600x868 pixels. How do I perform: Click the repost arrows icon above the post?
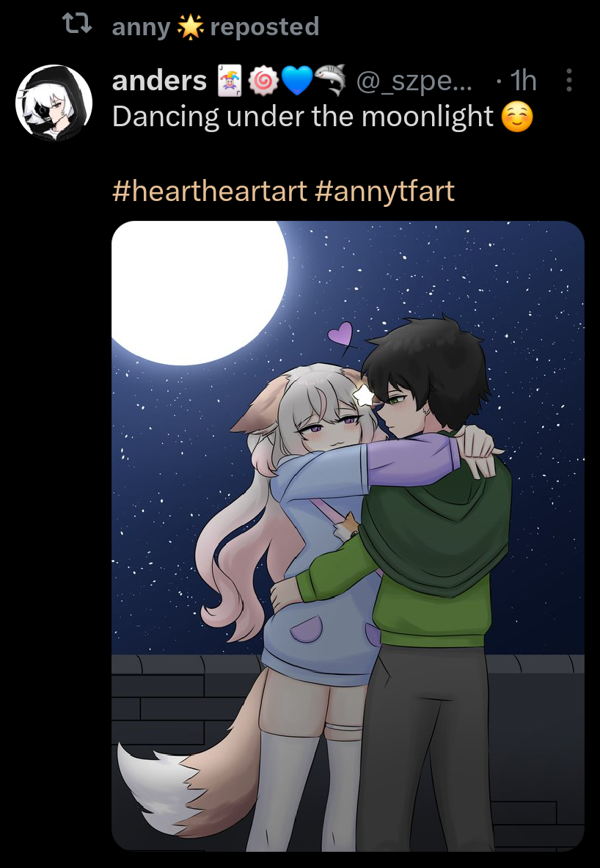point(76,24)
